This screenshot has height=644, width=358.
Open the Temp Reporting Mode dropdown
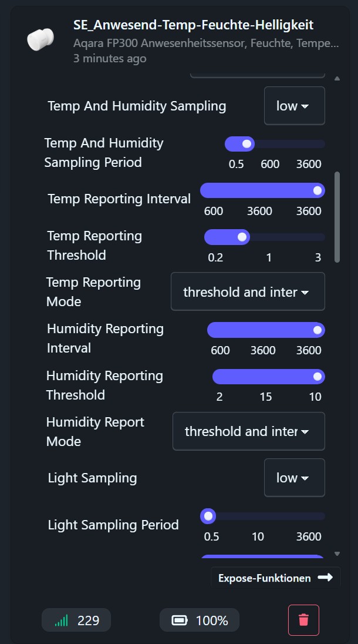click(x=247, y=291)
